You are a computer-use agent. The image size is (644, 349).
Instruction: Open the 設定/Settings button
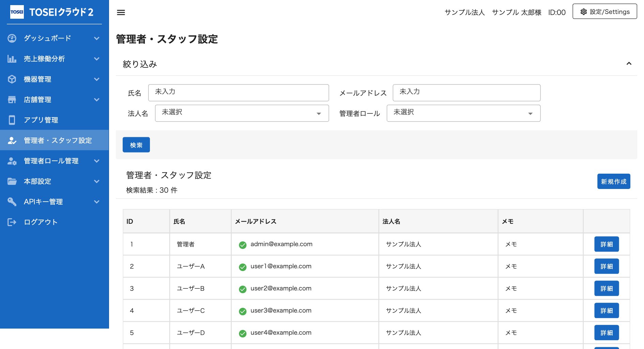605,12
